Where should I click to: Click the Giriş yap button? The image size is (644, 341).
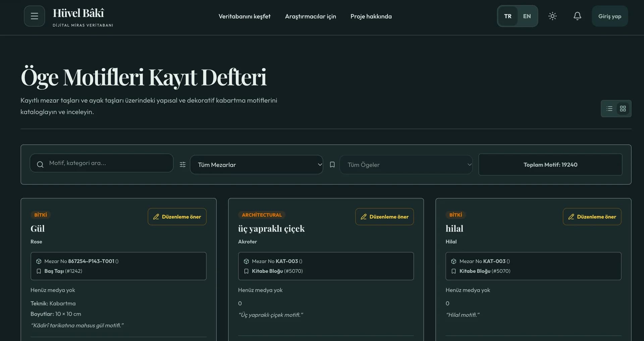tap(610, 16)
